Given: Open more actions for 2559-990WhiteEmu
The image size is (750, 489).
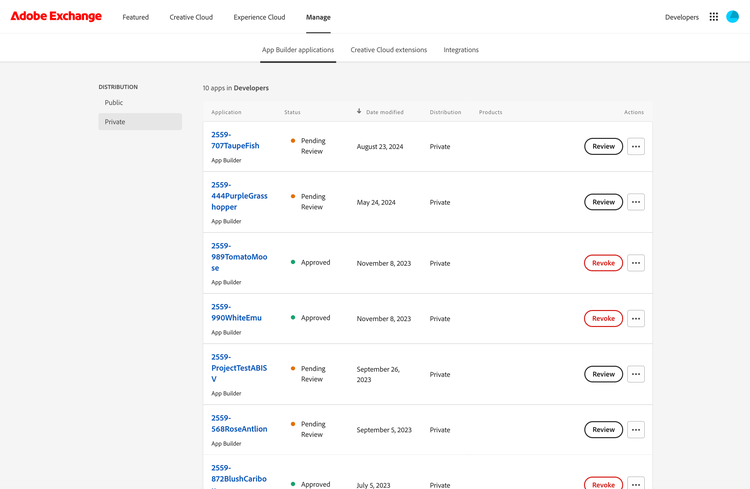Looking at the screenshot, I should coord(636,318).
